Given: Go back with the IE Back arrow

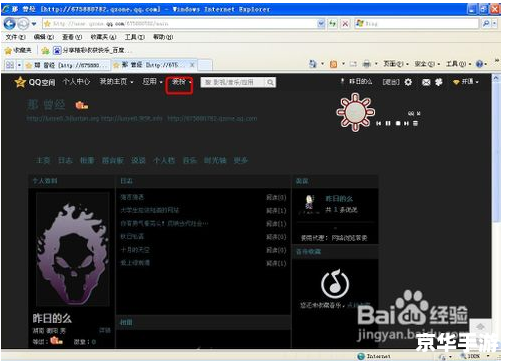Looking at the screenshot, I should tap(9, 24).
